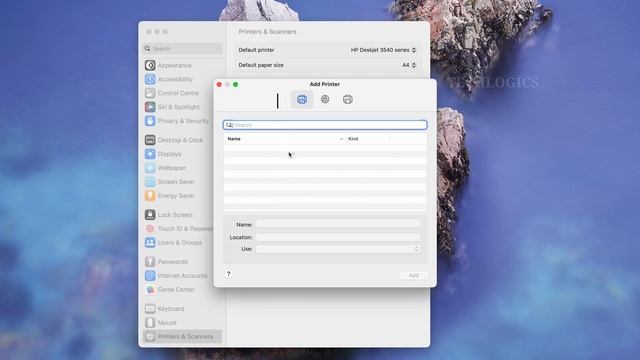The height and width of the screenshot is (360, 640).
Task: Open the Privacy & Security sidebar icon
Action: click(x=150, y=121)
